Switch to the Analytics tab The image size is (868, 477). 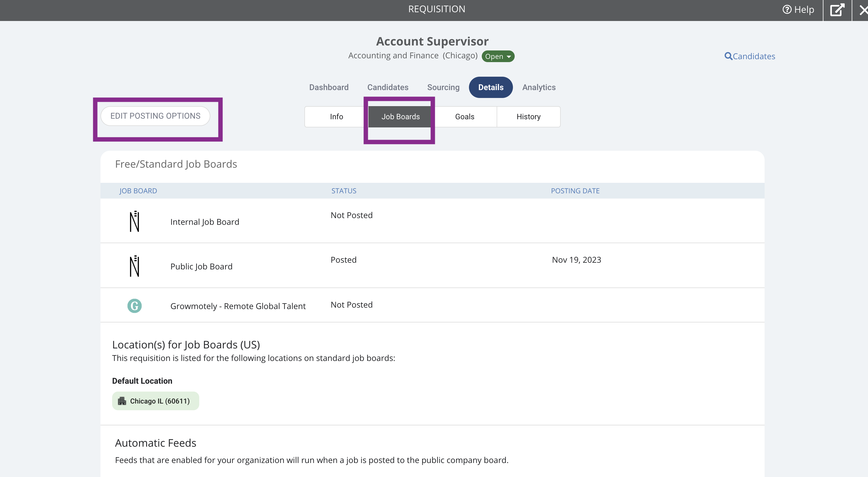pyautogui.click(x=539, y=87)
